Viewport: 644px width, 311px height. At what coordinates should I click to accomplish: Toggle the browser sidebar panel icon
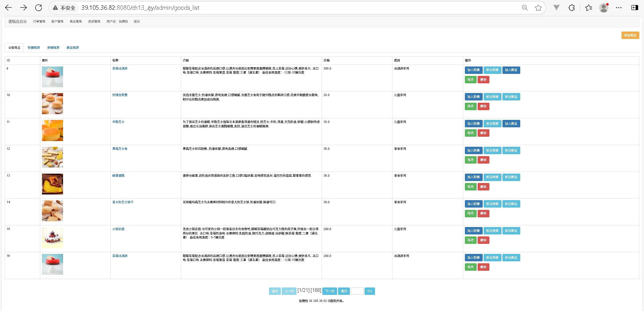point(635,8)
